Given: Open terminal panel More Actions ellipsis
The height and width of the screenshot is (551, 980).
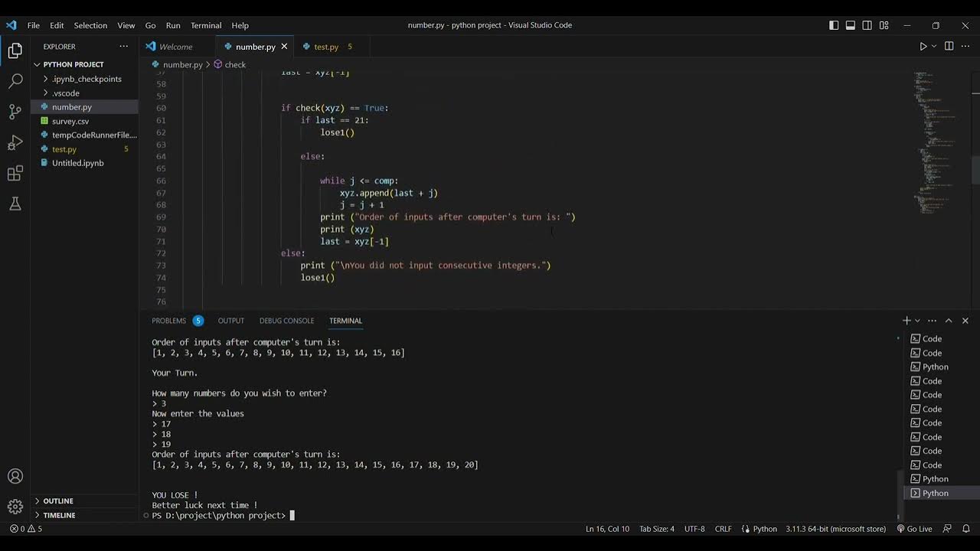Looking at the screenshot, I should point(932,321).
